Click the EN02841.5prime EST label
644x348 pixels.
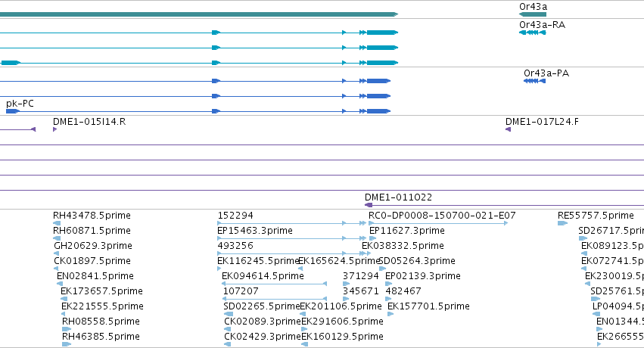95,276
